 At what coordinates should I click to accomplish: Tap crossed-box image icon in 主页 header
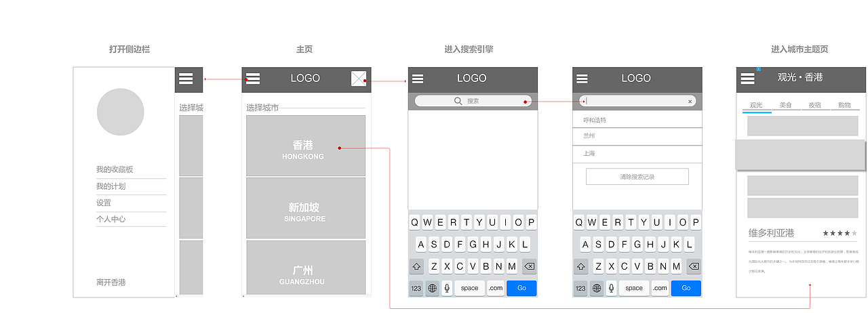click(x=359, y=79)
